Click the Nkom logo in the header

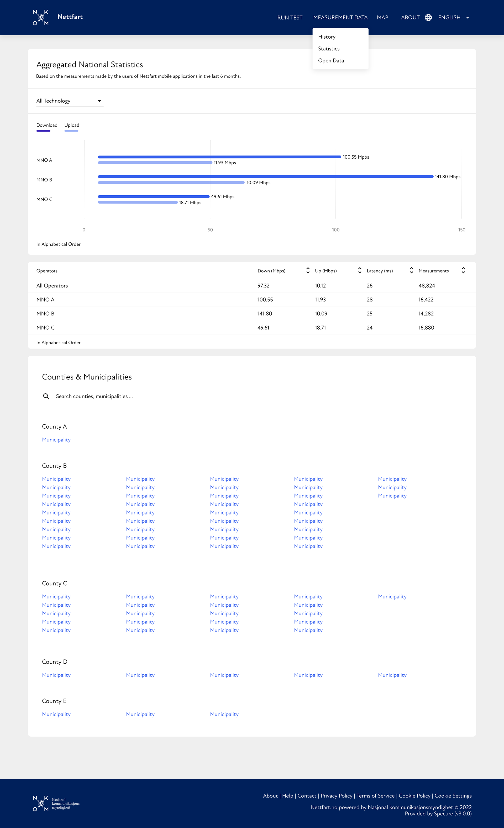(x=41, y=18)
